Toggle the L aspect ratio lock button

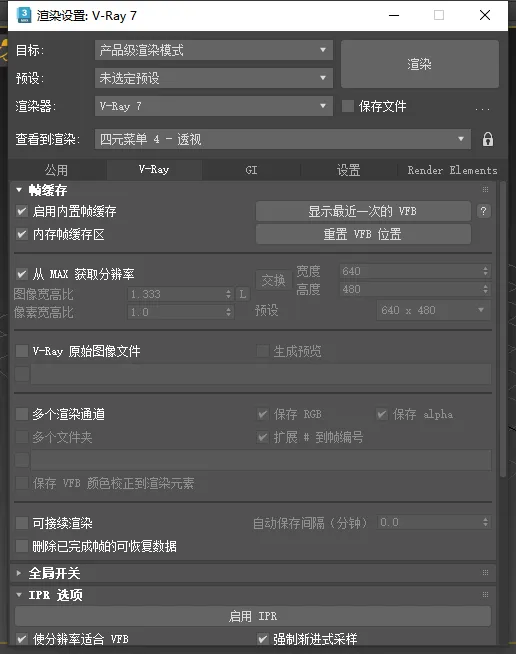243,294
